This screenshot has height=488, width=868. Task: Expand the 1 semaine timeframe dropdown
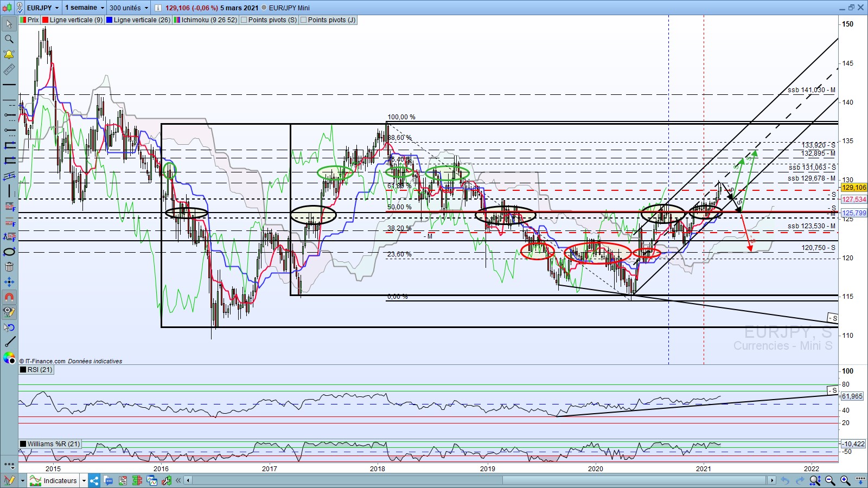point(102,8)
